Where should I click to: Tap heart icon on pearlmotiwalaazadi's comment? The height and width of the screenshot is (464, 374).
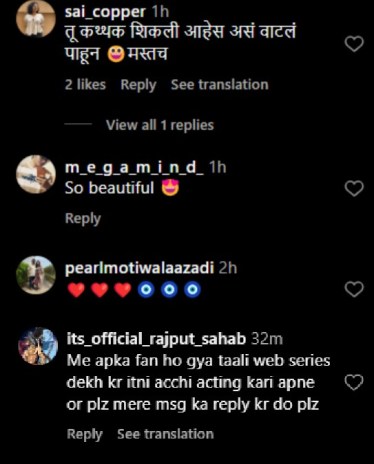pos(354,289)
